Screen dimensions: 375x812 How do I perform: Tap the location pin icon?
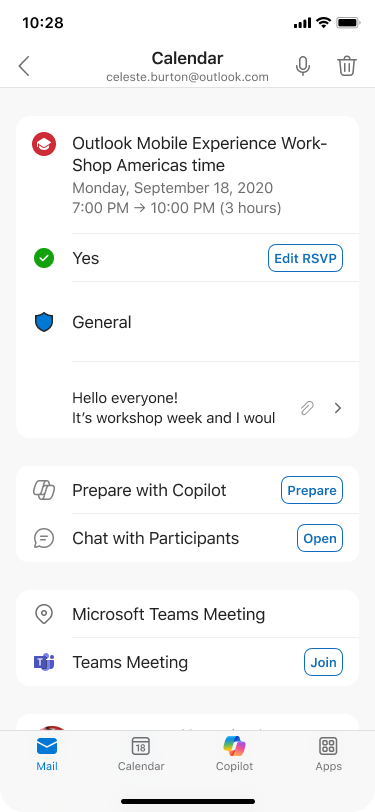coord(44,615)
